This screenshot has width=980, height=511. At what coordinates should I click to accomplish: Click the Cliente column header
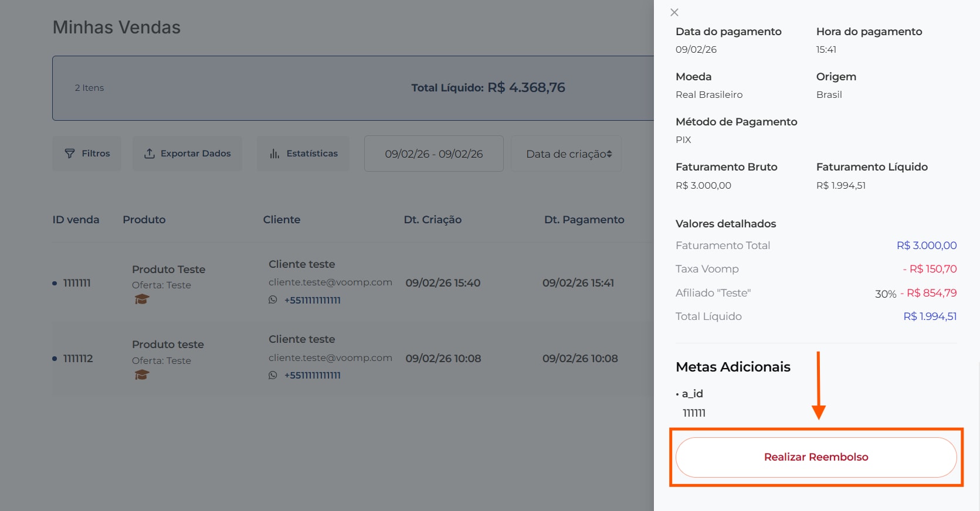click(282, 220)
